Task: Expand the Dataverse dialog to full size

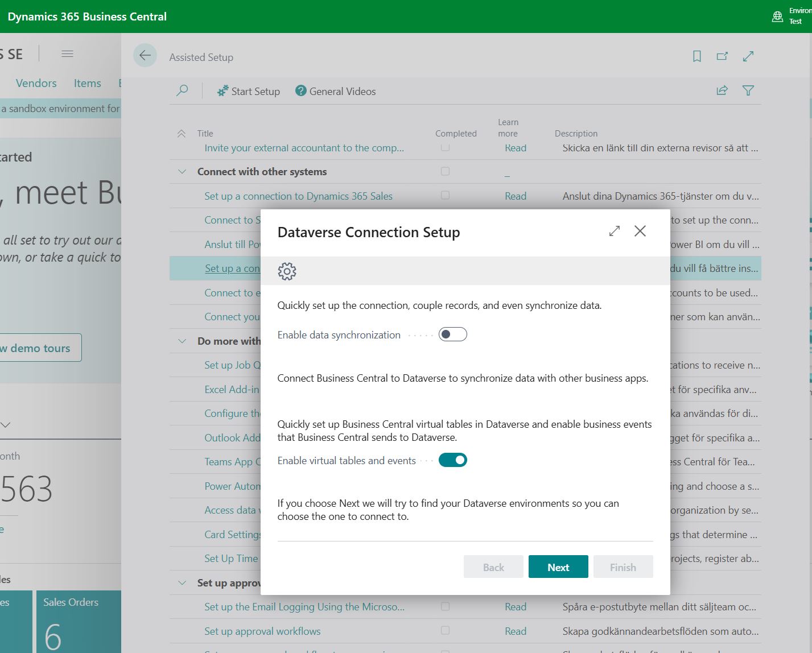Action: (614, 231)
